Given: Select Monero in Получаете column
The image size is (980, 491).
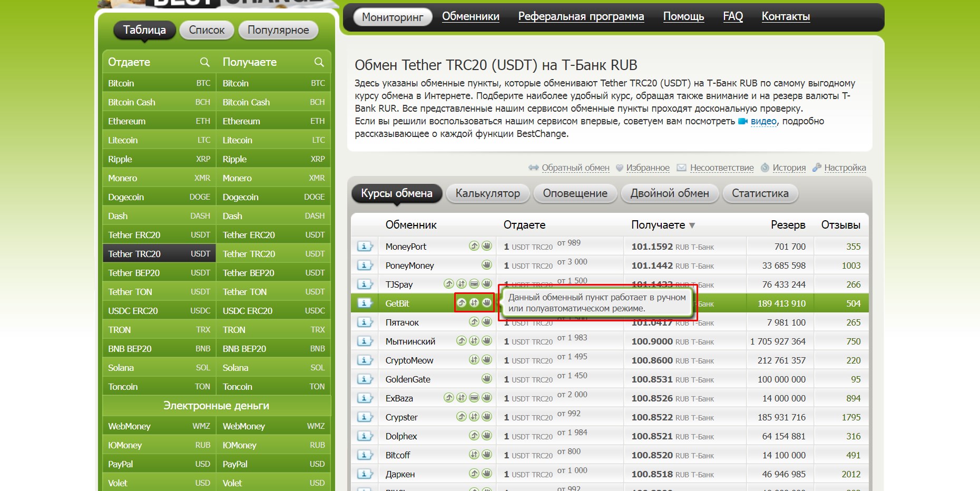Looking at the screenshot, I should [x=273, y=178].
